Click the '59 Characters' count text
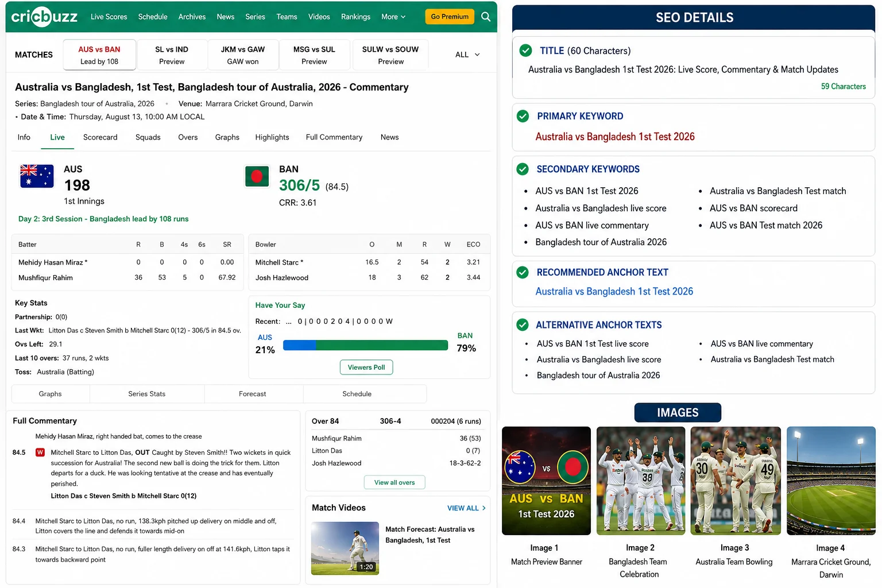 coord(843,86)
